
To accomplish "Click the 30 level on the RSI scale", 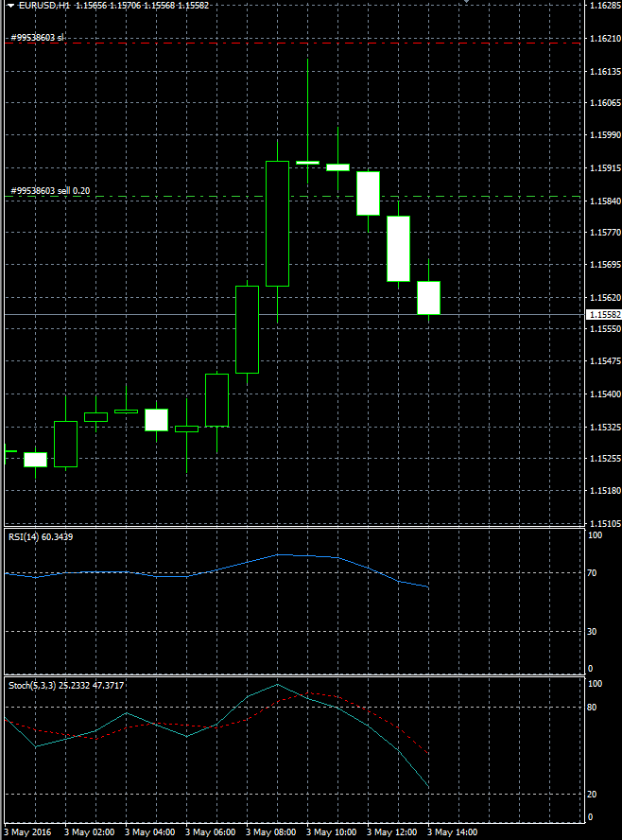I will [592, 632].
